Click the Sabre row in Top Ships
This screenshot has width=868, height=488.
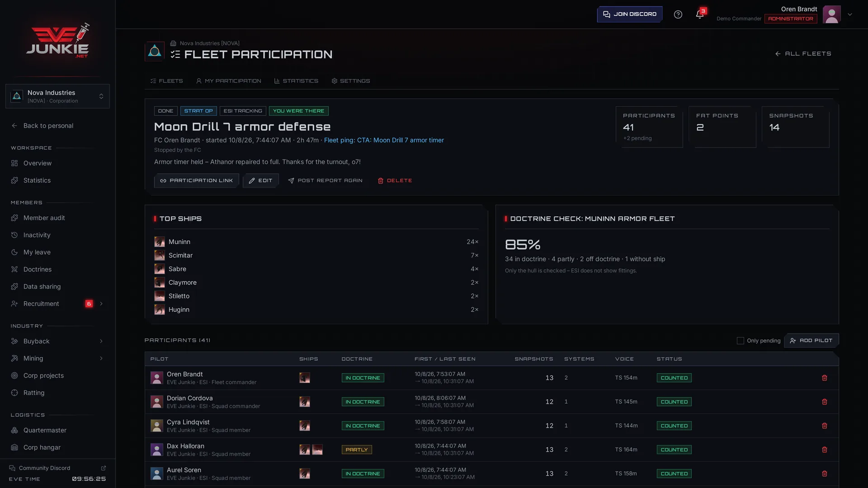click(x=316, y=269)
